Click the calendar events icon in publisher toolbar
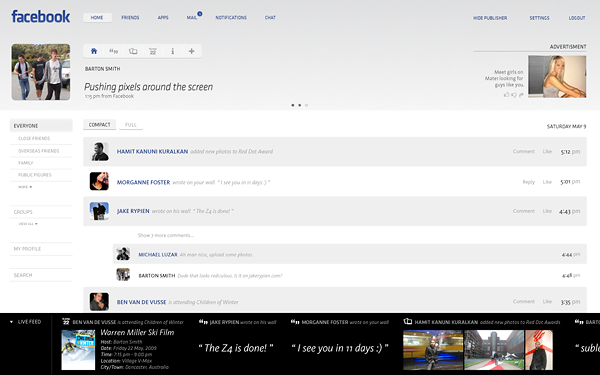600x375 pixels. [153, 51]
